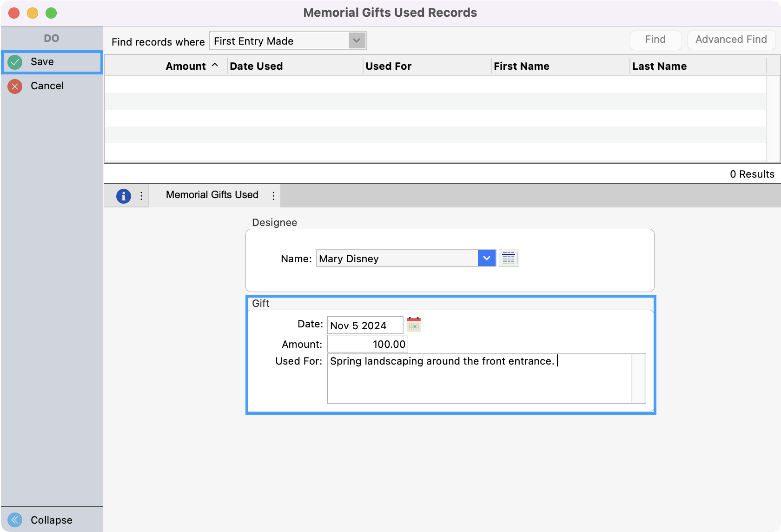The image size is (781, 532).
Task: Sort by Amount column header
Action: click(185, 66)
